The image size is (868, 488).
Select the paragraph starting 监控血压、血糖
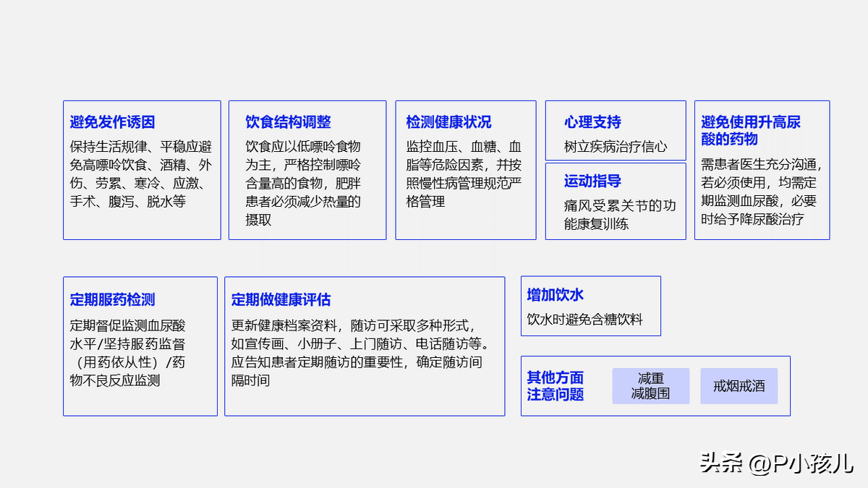tap(464, 174)
